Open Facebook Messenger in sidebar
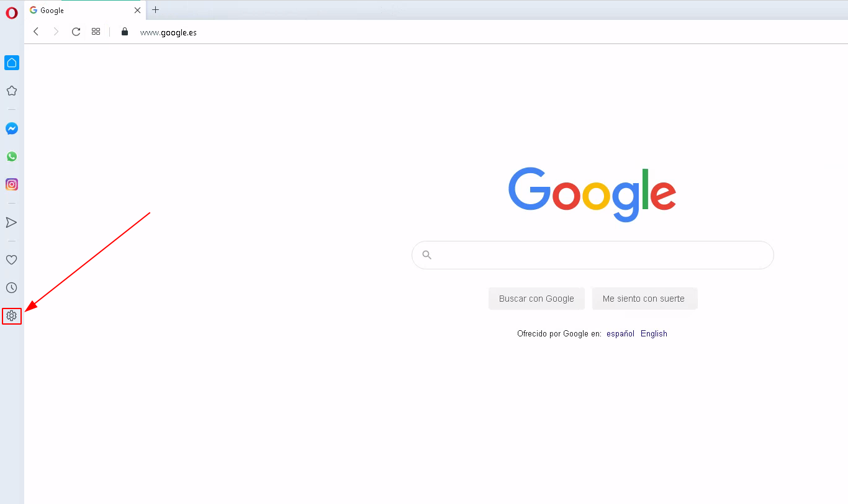The height and width of the screenshot is (504, 848). [x=12, y=128]
